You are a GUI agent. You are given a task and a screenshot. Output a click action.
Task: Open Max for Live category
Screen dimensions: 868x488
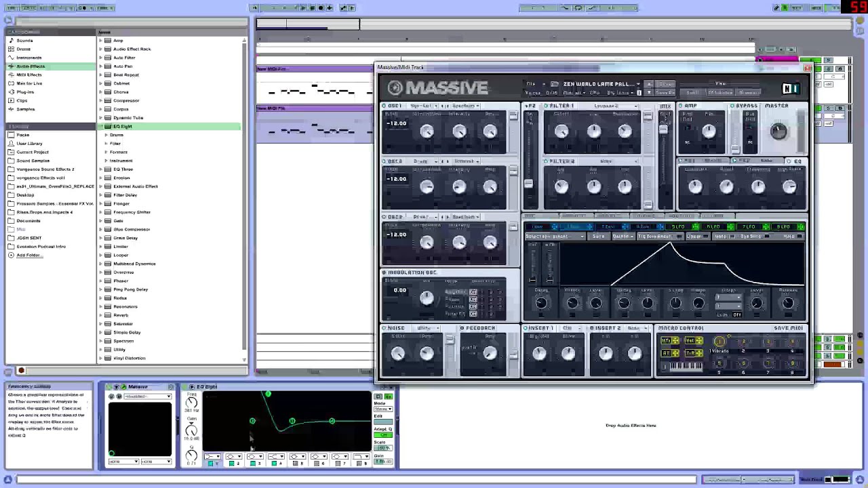click(x=29, y=83)
